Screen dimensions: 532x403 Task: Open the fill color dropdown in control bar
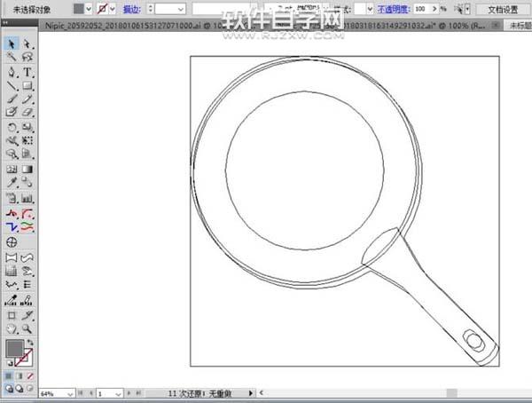[89, 9]
